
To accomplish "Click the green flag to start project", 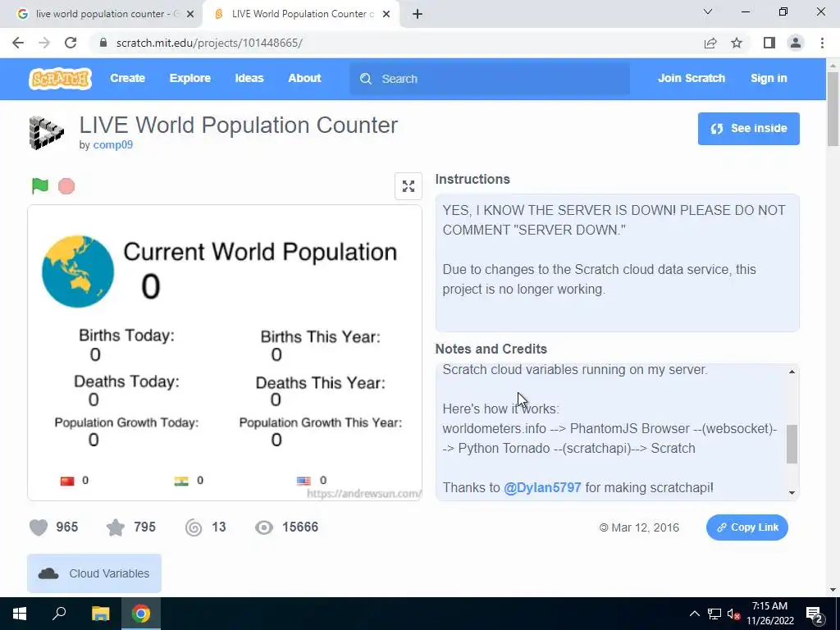I will tap(39, 186).
